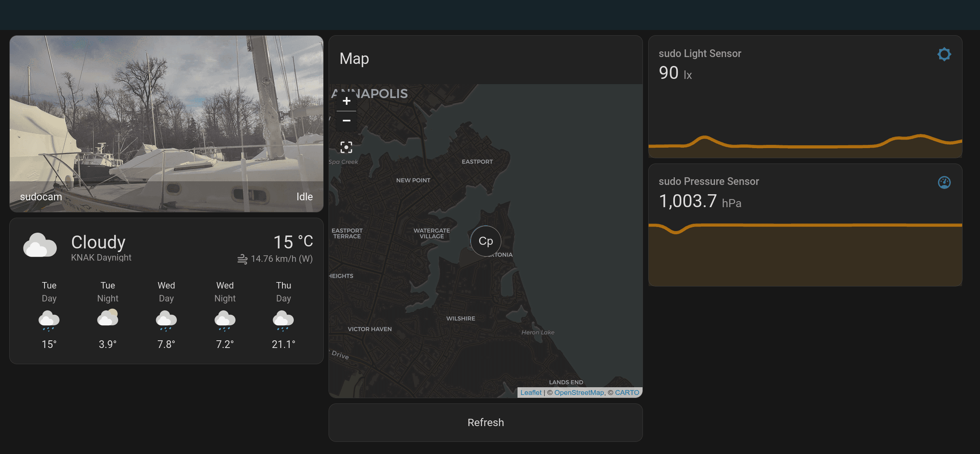Click the large Cloudy weather icon

coord(40,246)
